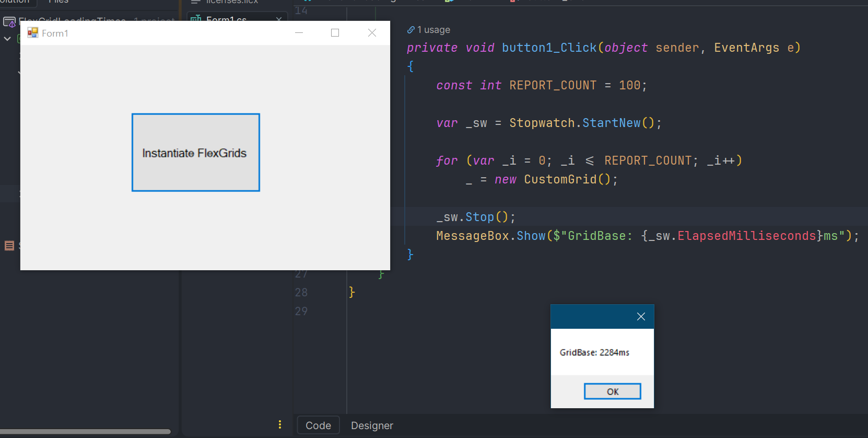Open the '1 usage' code lens link
This screenshot has width=868, height=438.
(433, 30)
